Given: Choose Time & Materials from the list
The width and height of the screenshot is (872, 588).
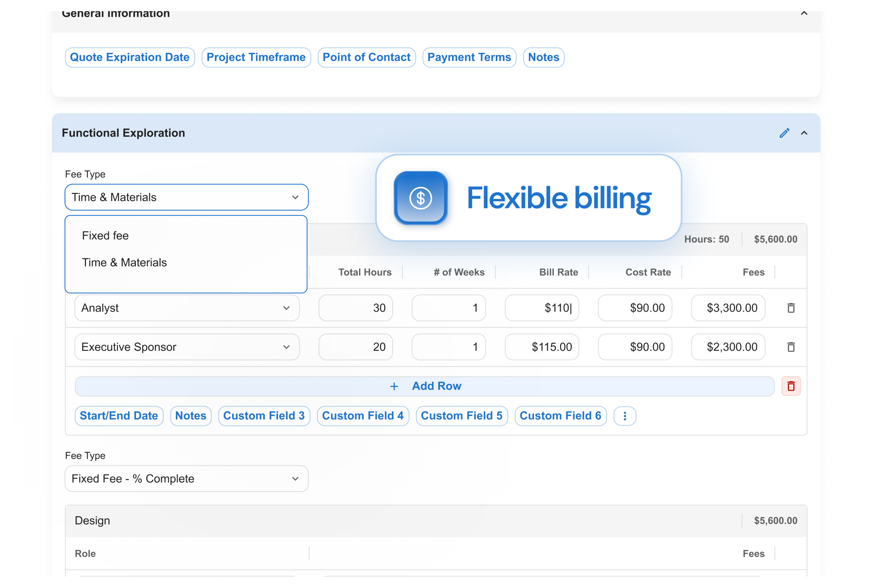Looking at the screenshot, I should pyautogui.click(x=124, y=263).
